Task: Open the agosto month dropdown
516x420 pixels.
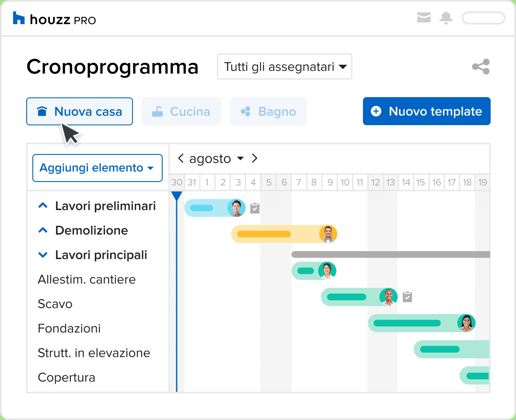Action: [216, 158]
